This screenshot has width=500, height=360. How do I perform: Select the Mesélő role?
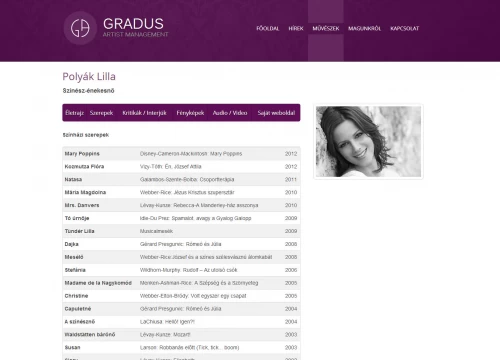(x=74, y=257)
